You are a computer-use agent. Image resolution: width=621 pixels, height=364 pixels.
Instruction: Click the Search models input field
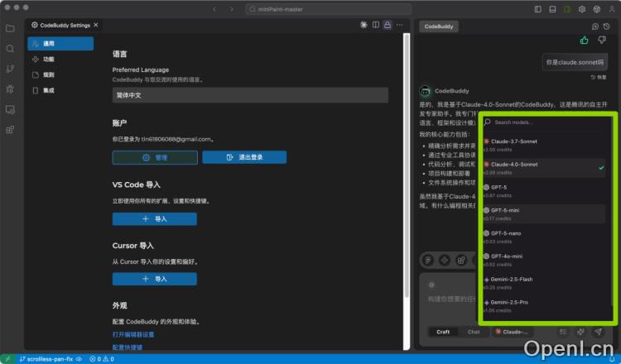point(545,122)
